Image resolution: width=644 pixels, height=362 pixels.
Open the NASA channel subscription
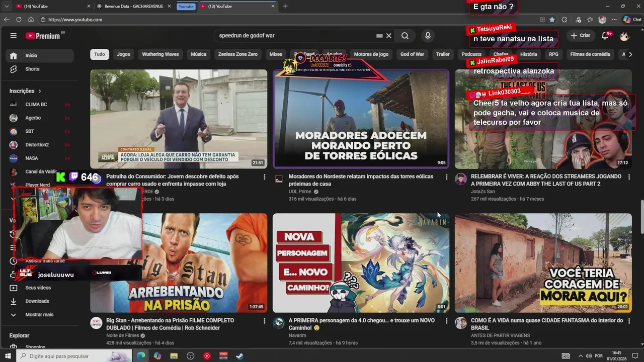(x=40, y=158)
